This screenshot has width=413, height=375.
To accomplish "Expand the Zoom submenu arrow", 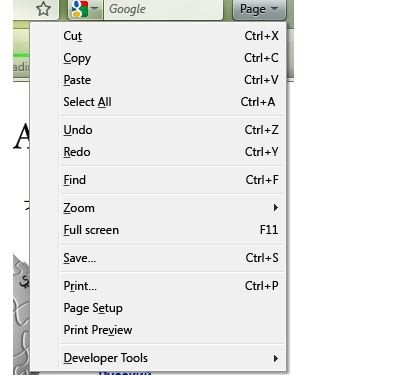I will point(275,208).
